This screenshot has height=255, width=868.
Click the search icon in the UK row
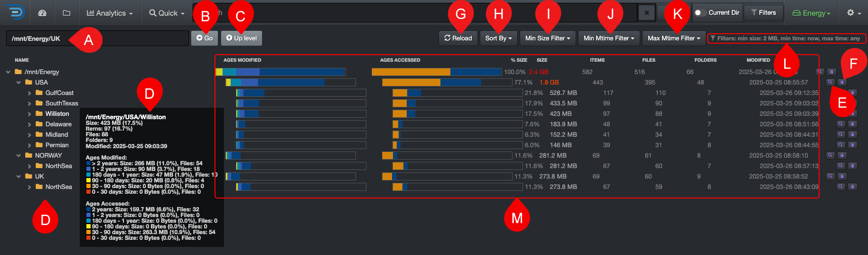click(830, 176)
